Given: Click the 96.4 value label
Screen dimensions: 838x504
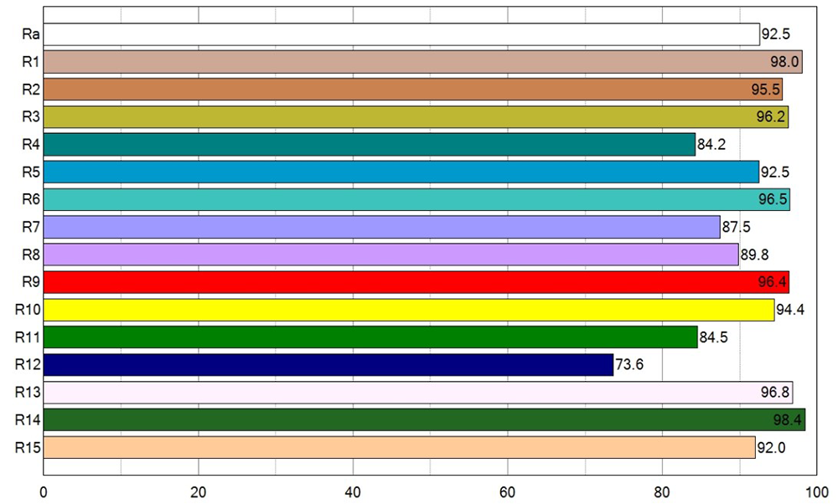Looking at the screenshot, I should coord(773,282).
